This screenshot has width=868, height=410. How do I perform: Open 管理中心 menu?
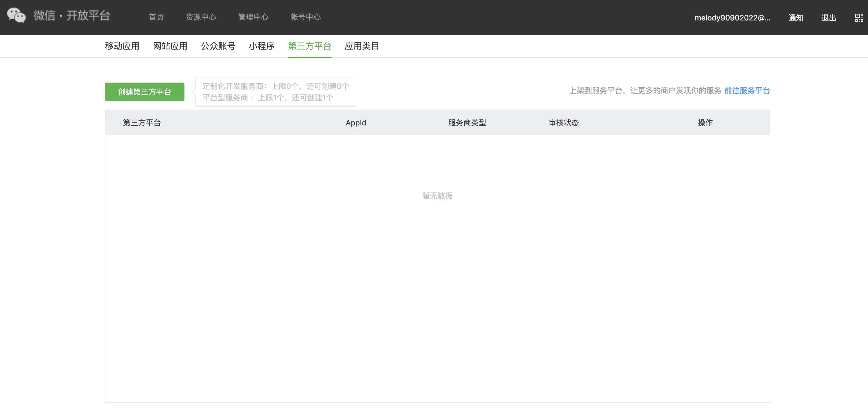click(253, 17)
